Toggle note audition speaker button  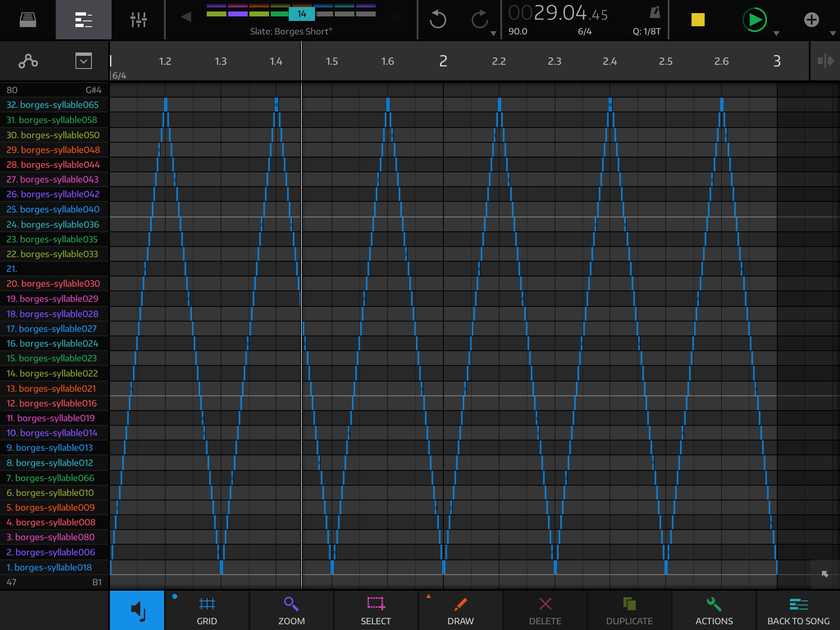coord(137,610)
